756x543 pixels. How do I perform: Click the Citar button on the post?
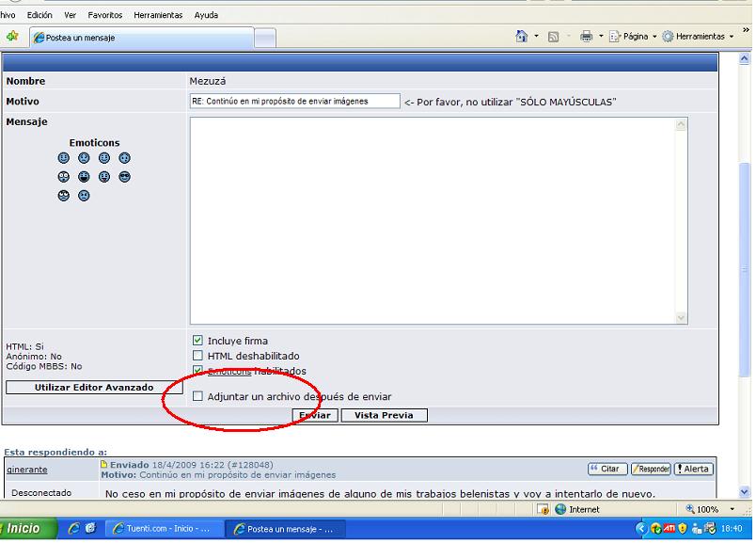(607, 469)
